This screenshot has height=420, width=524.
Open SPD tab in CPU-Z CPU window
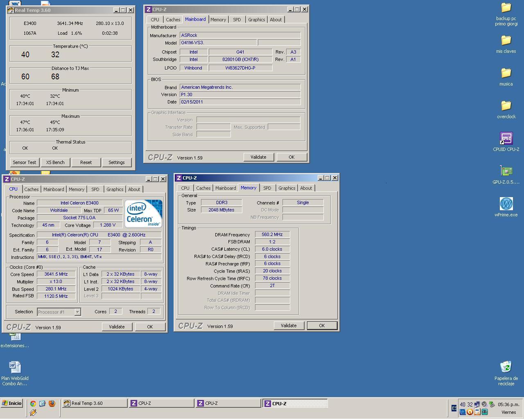pyautogui.click(x=95, y=189)
